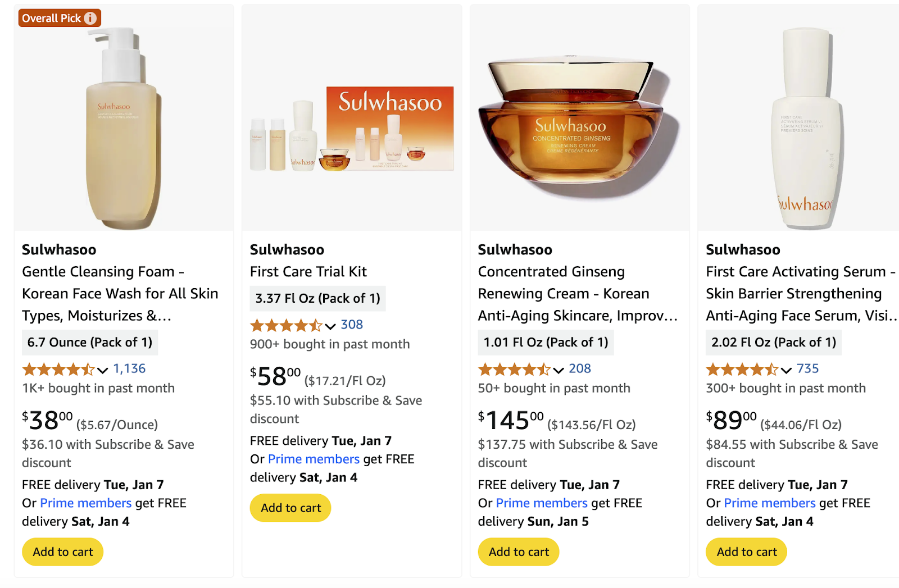View the Concentrated Ginseng Renewing Cream image
899x588 pixels.
(579, 129)
